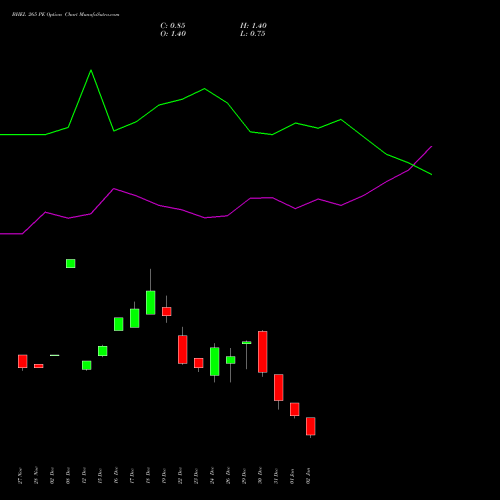The height and width of the screenshot is (500, 500).
Task: Click the red candle above 19 Dec
Action: coord(167,311)
